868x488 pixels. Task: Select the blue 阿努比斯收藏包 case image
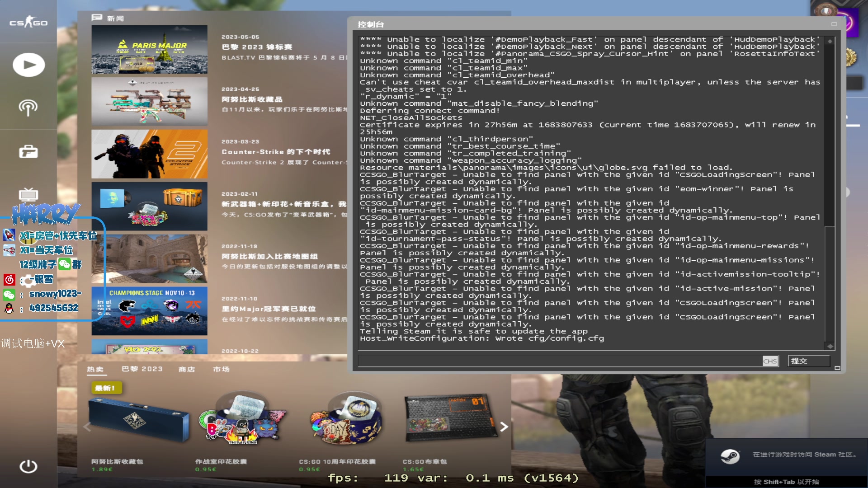[139, 420]
